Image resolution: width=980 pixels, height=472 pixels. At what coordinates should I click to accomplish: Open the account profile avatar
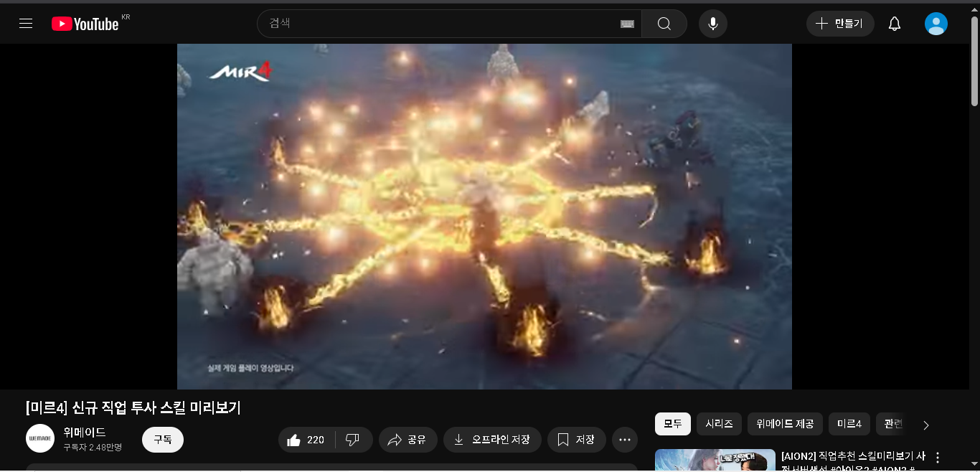pyautogui.click(x=936, y=24)
